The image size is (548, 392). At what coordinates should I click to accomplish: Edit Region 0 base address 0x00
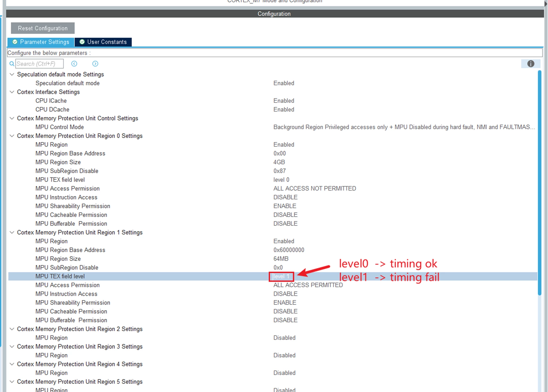(280, 153)
